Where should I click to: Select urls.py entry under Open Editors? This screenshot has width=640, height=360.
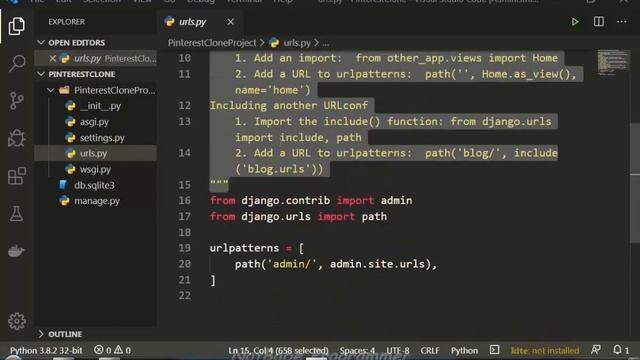click(x=95, y=58)
